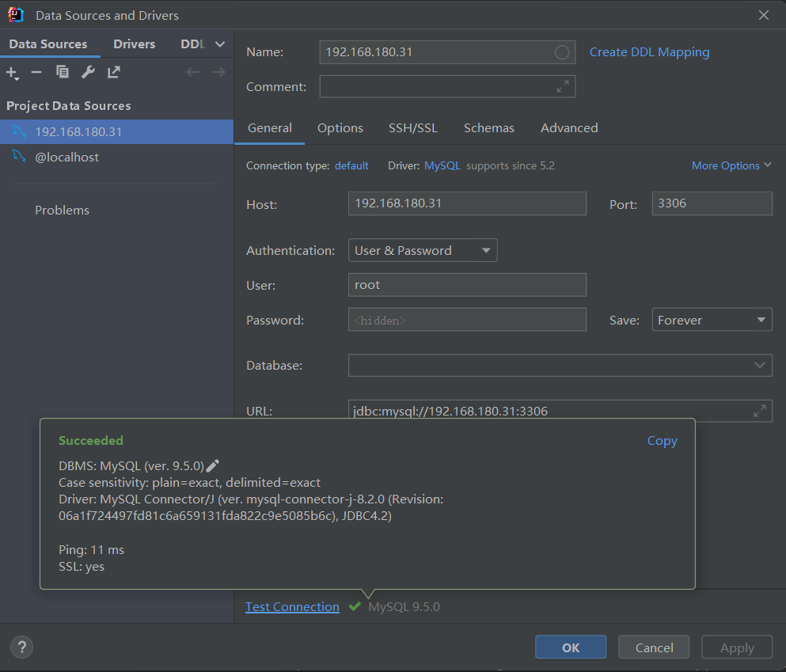Click Create DDL Mapping link

(649, 52)
